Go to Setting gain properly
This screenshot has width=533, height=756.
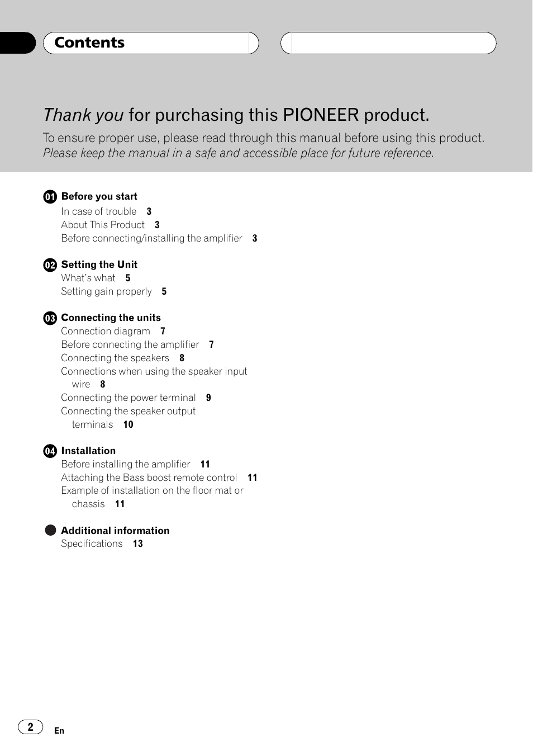pyautogui.click(x=114, y=291)
